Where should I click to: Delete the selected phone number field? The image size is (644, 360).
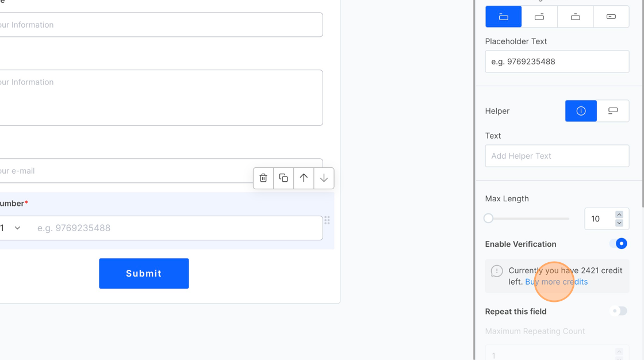coord(263,178)
